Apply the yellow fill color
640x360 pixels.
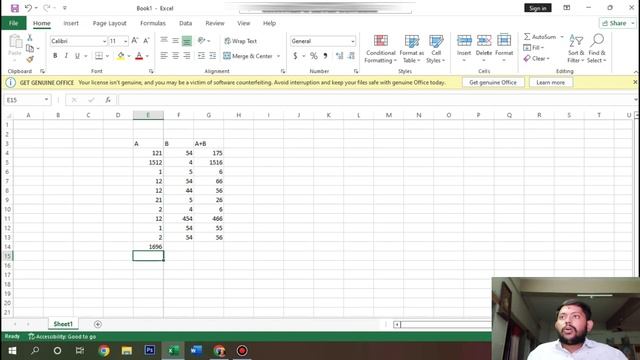coord(121,56)
